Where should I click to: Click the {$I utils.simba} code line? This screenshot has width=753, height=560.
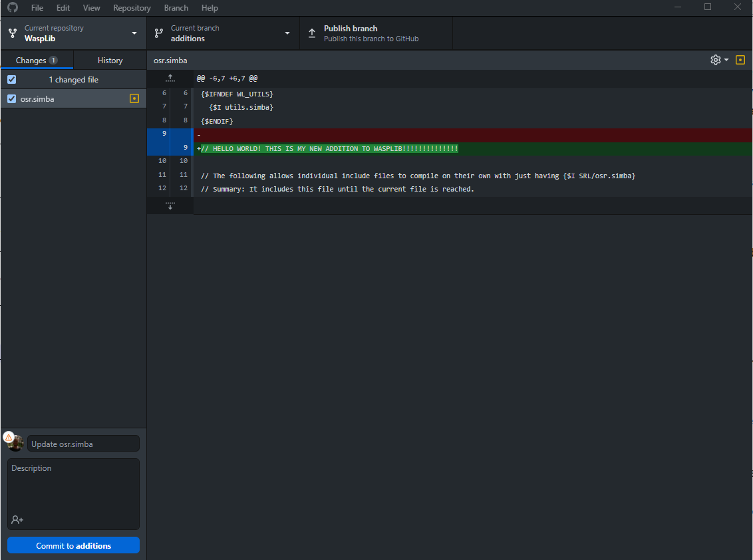click(241, 108)
